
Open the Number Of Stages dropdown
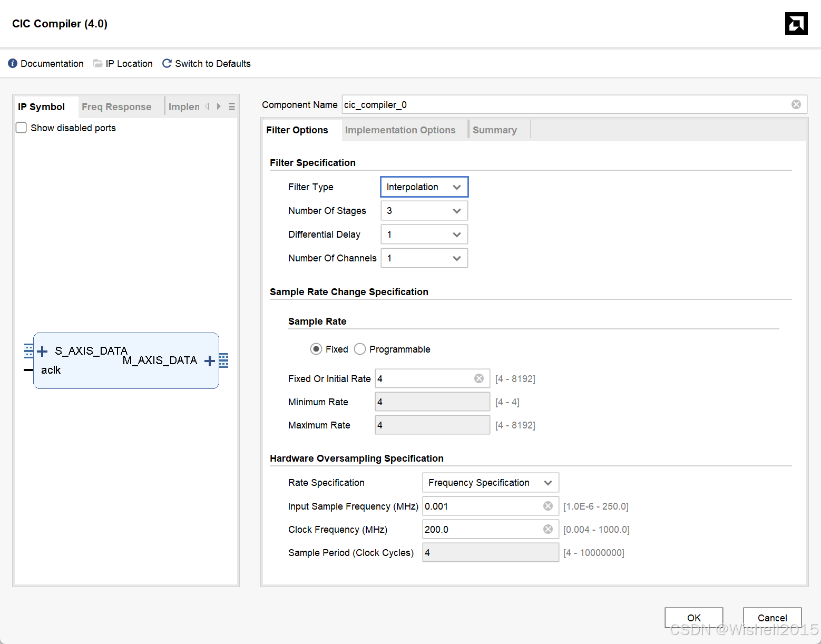(424, 211)
